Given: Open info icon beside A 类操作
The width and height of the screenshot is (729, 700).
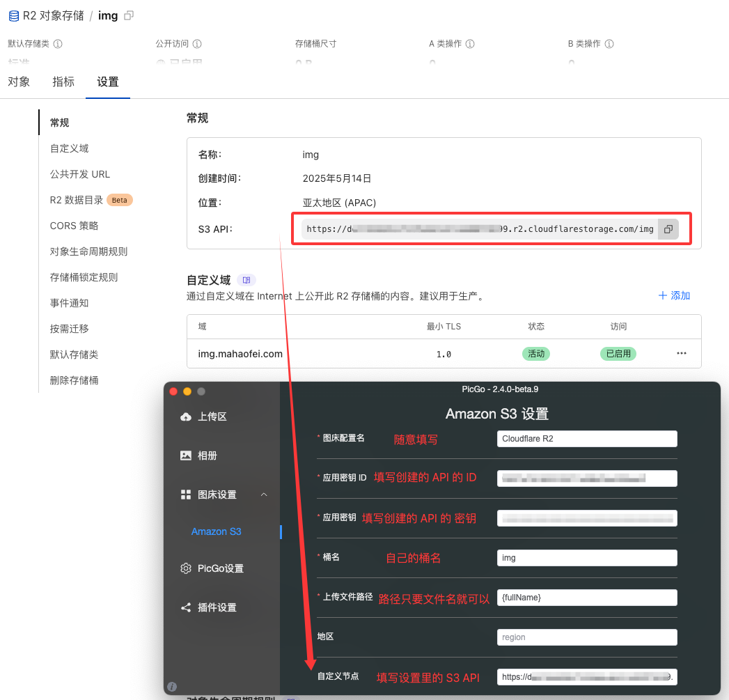Looking at the screenshot, I should pyautogui.click(x=470, y=44).
